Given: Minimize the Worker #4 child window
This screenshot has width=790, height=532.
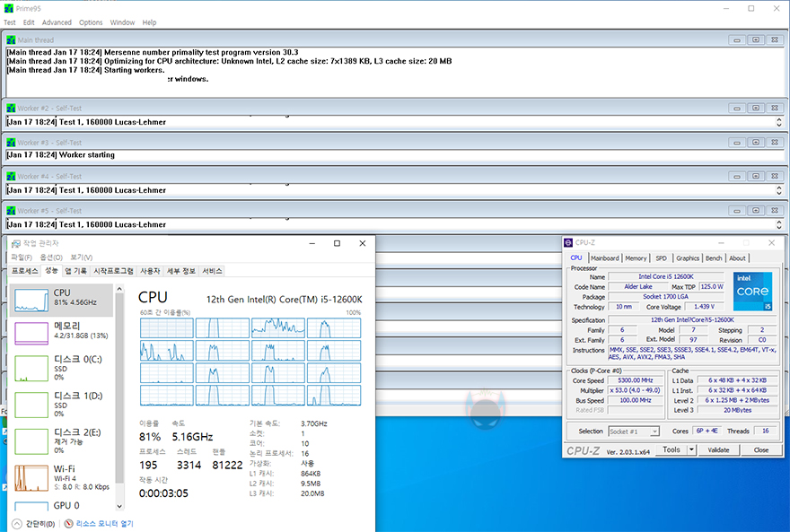Looking at the screenshot, I should 737,176.
